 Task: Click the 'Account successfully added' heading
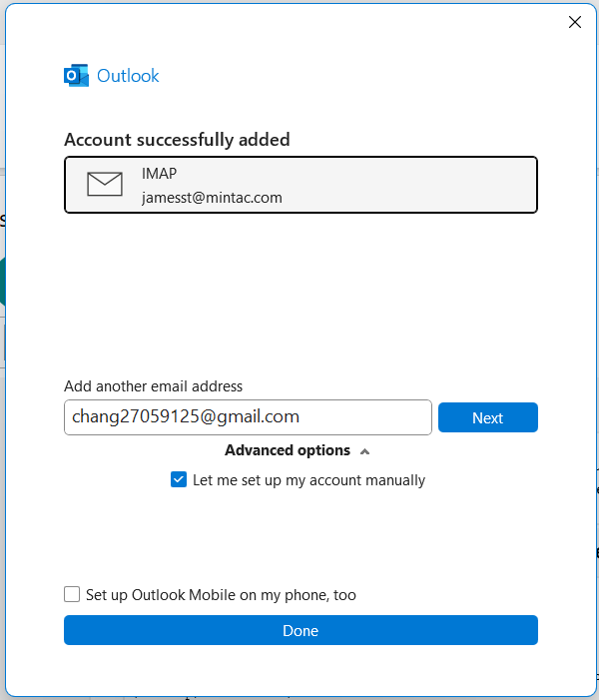(177, 140)
